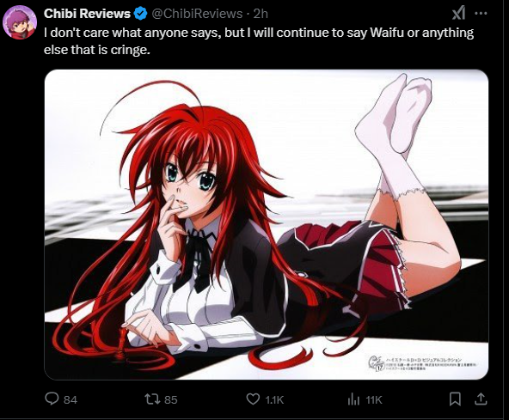Viewport: 509px width, 420px height.
Task: Retweet using the repost arrows icon
Action: click(152, 399)
